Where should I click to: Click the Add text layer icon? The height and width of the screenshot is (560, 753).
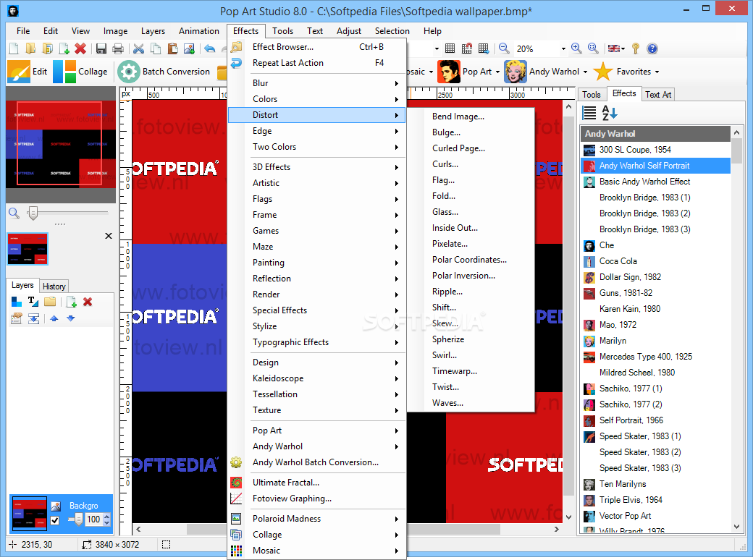[33, 302]
